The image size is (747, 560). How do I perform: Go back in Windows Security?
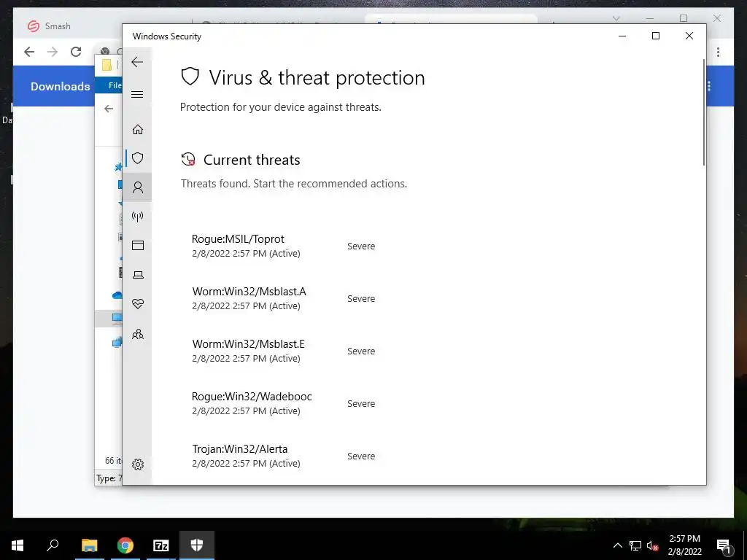[137, 62]
